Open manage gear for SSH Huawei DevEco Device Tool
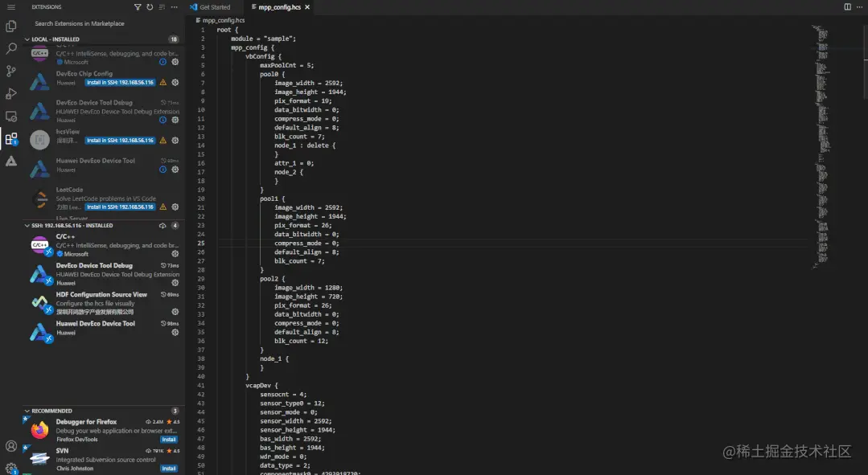 coord(175,332)
